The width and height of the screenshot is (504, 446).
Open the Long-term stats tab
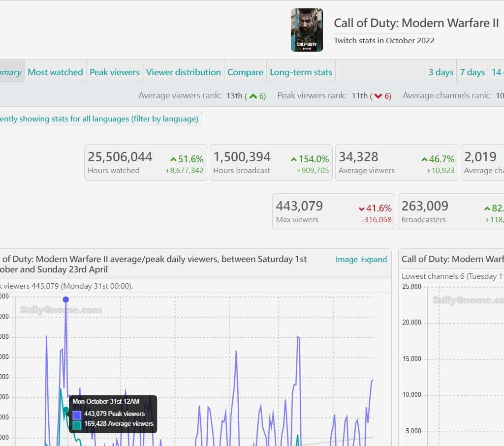(x=301, y=72)
